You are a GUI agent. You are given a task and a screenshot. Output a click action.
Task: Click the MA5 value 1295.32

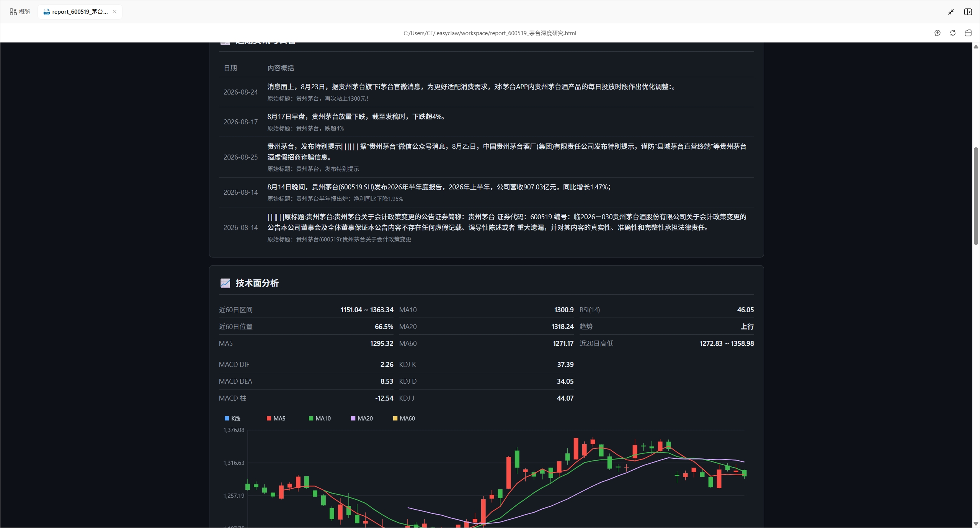[x=381, y=344]
